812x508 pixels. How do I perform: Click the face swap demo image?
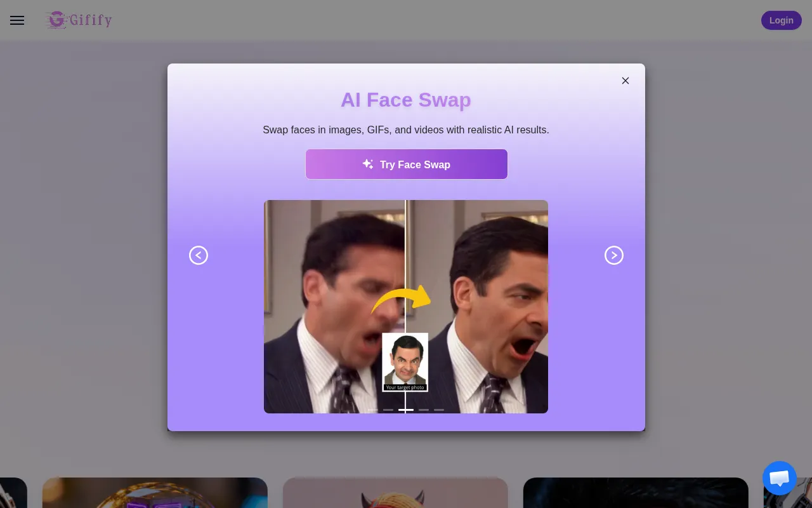pos(406,307)
